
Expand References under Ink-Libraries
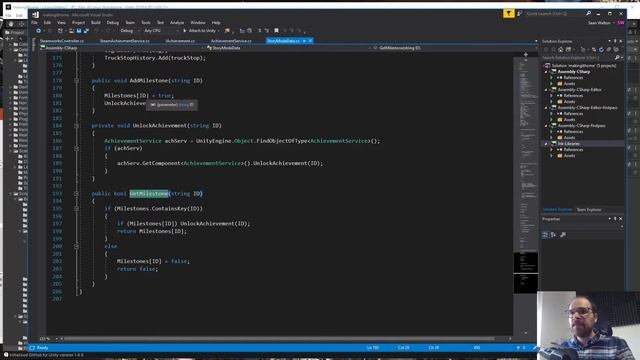point(551,150)
